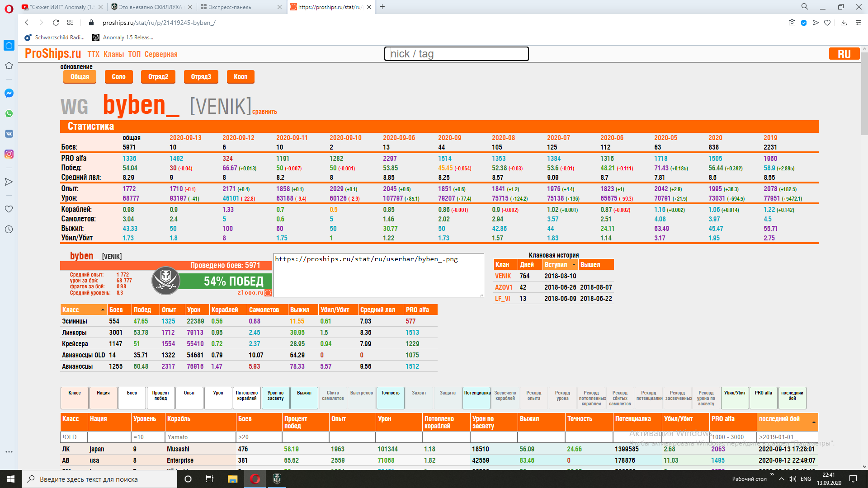Switch to the Соло stats tab
This screenshot has width=868, height=488.
click(x=118, y=77)
